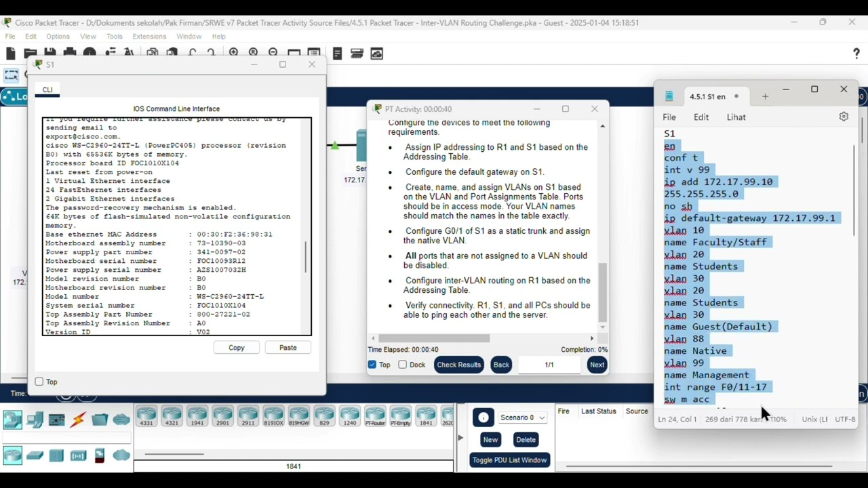Click the Back button in PT Activity
Image resolution: width=868 pixels, height=488 pixels.
click(501, 365)
